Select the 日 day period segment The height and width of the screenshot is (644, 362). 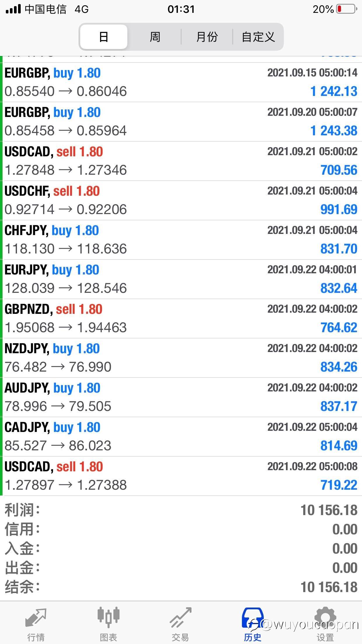pos(104,37)
